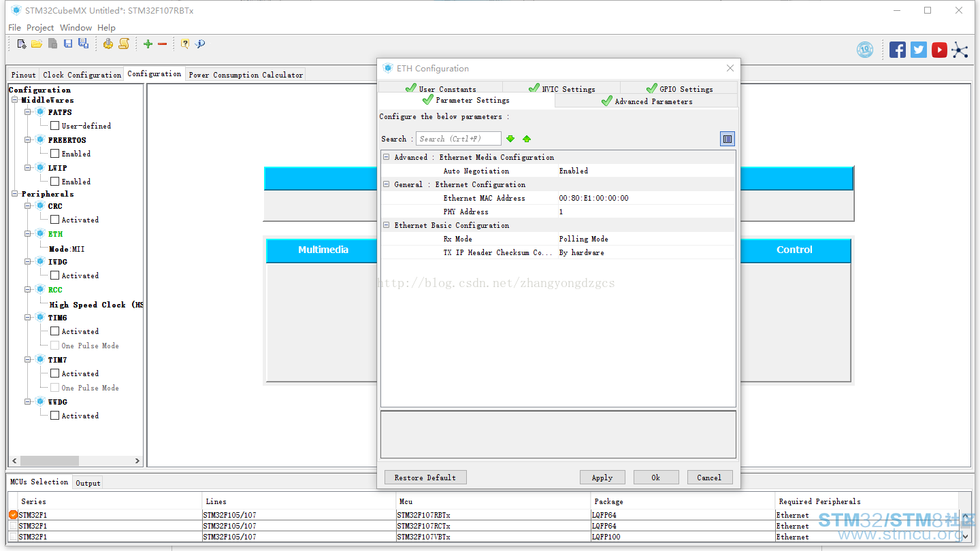This screenshot has height=551, width=980.
Task: Click the ST community network icon
Action: (960, 50)
